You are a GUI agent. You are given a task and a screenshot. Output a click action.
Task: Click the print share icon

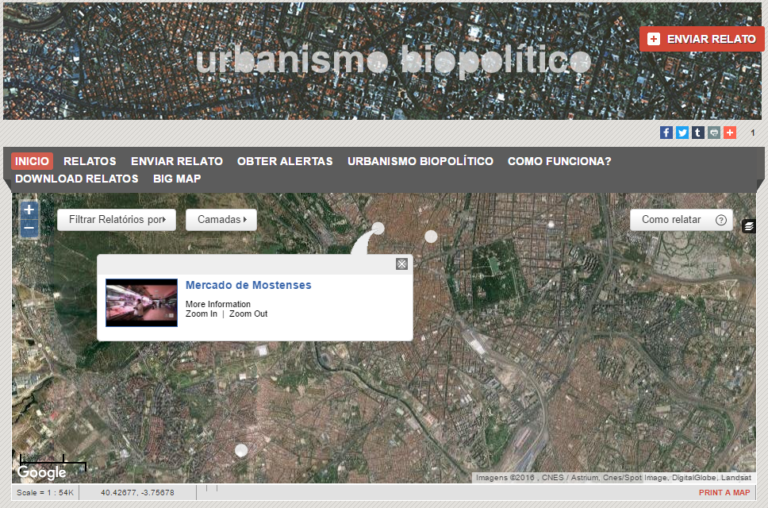click(x=714, y=133)
